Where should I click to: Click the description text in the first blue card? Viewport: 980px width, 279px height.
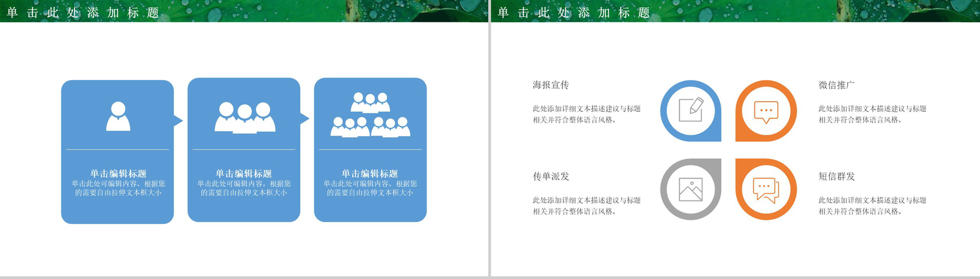(118, 188)
